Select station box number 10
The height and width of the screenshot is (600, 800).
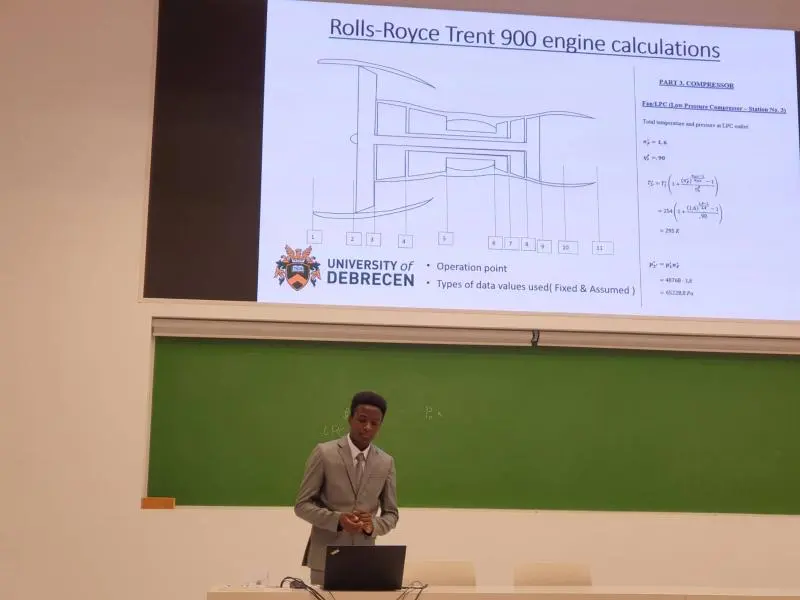tap(567, 247)
